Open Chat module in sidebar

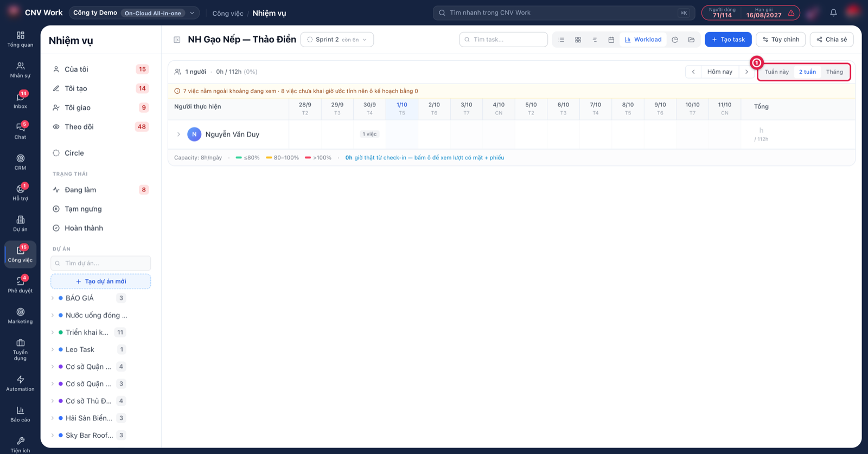click(20, 131)
